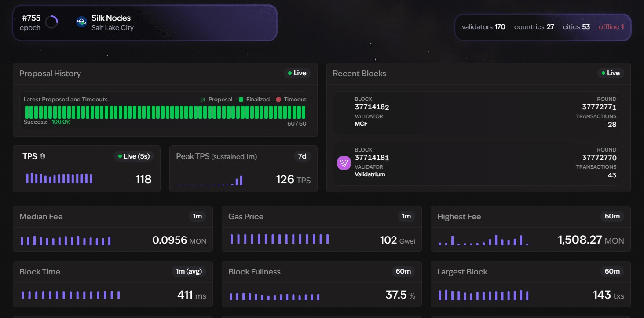Click the green Finalized legend square
The width and height of the screenshot is (644, 318).
[x=241, y=100]
